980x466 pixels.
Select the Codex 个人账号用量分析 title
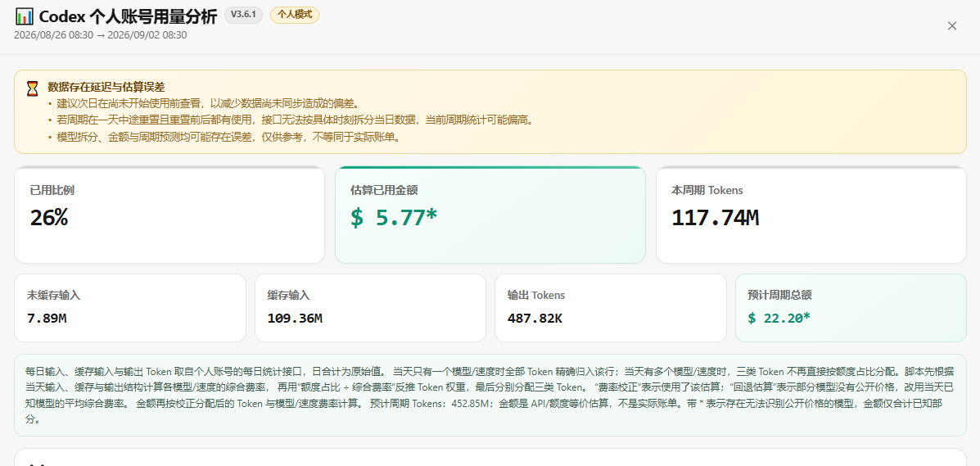(128, 16)
